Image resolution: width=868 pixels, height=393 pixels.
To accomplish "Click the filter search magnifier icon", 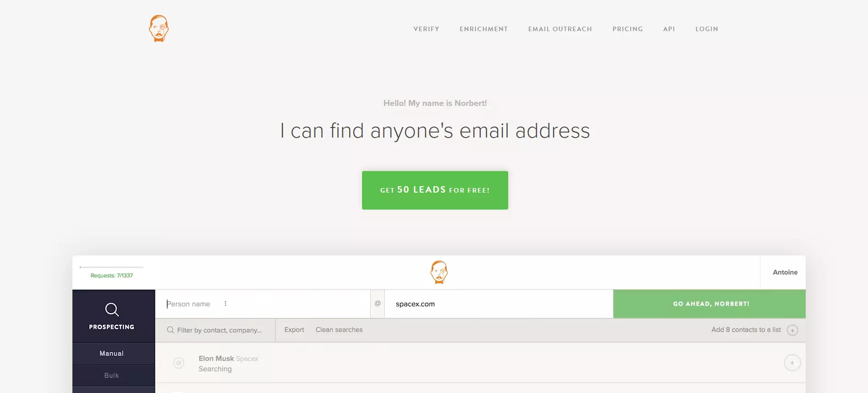I will pyautogui.click(x=170, y=330).
